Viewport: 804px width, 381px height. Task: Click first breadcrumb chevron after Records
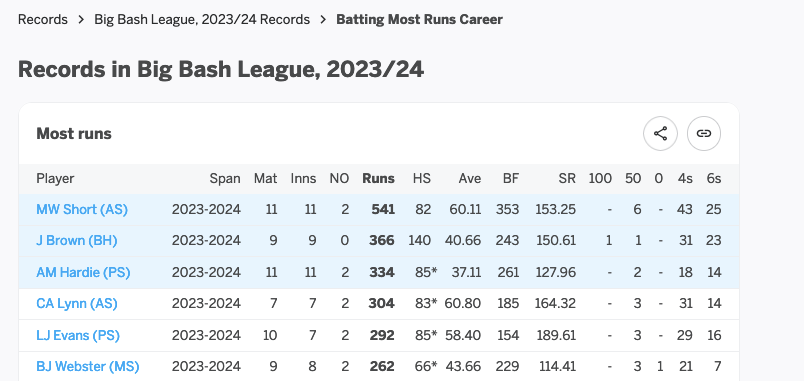click(81, 19)
